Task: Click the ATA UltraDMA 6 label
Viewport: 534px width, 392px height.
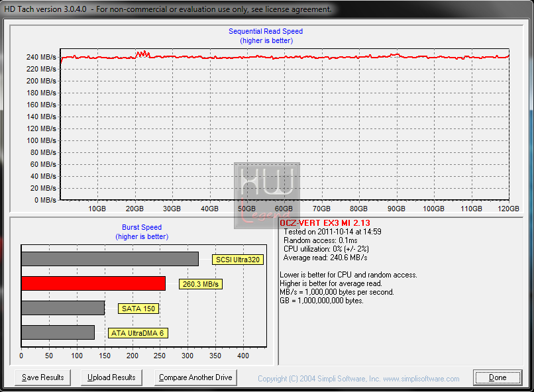Action: pos(138,333)
